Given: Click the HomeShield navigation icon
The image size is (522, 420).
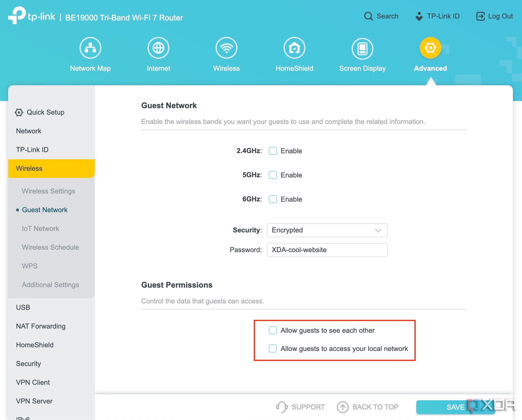Looking at the screenshot, I should [295, 48].
